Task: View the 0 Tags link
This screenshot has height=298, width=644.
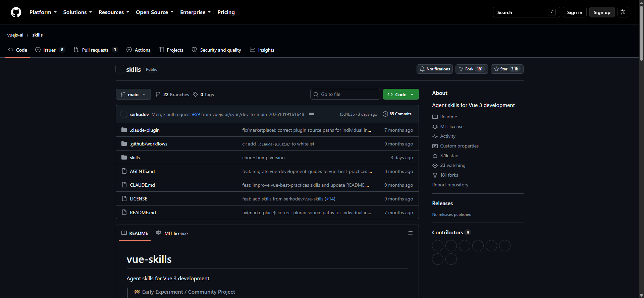Action: coord(203,95)
